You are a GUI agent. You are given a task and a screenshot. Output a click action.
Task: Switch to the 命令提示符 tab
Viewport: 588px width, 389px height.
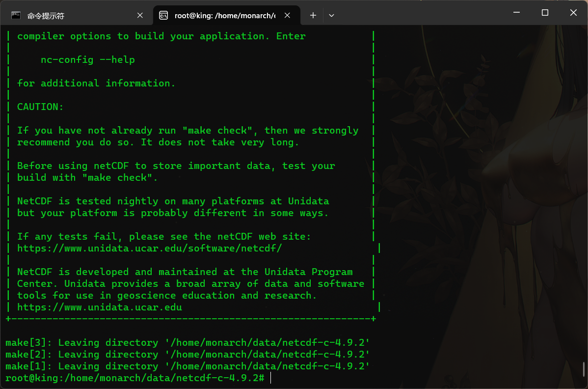77,15
